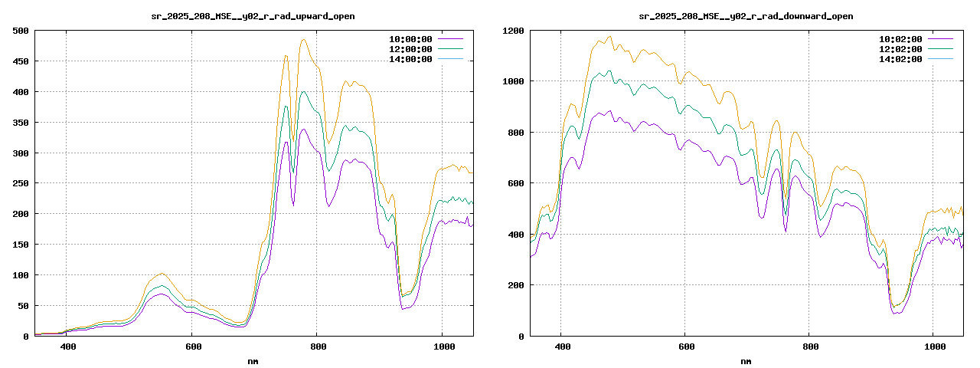Click the 350 y-axis tick of the upward chart
The height and width of the screenshot is (368, 980).
(21, 123)
